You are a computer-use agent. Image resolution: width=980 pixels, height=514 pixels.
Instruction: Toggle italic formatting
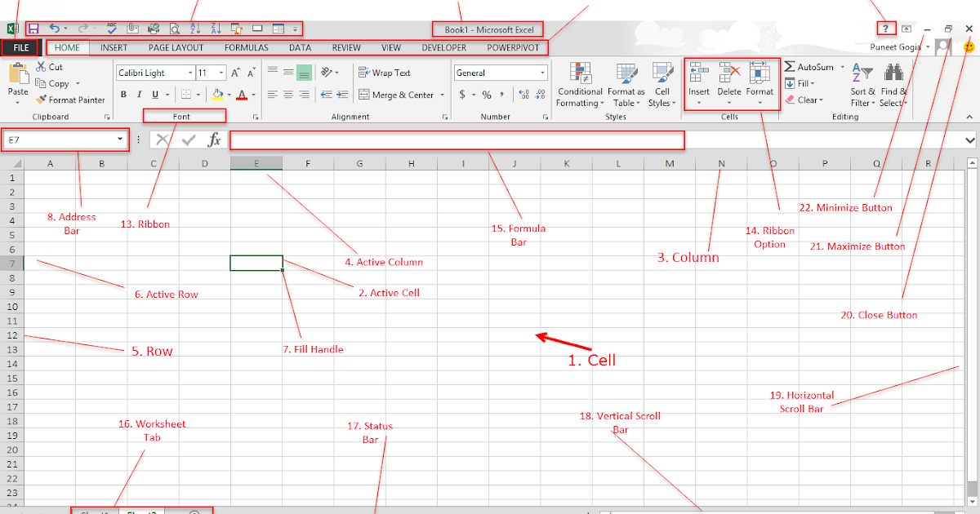point(137,95)
